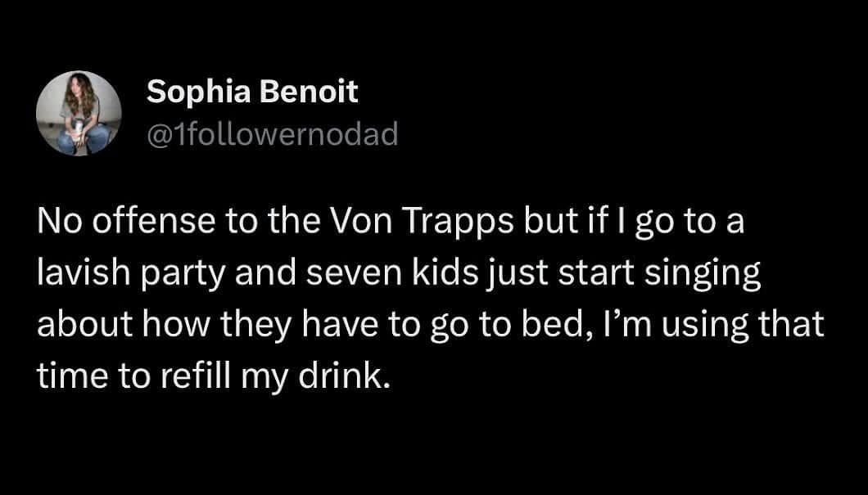The image size is (868, 495).
Task: Open the Sophia Benoit display name
Action: coord(252,92)
